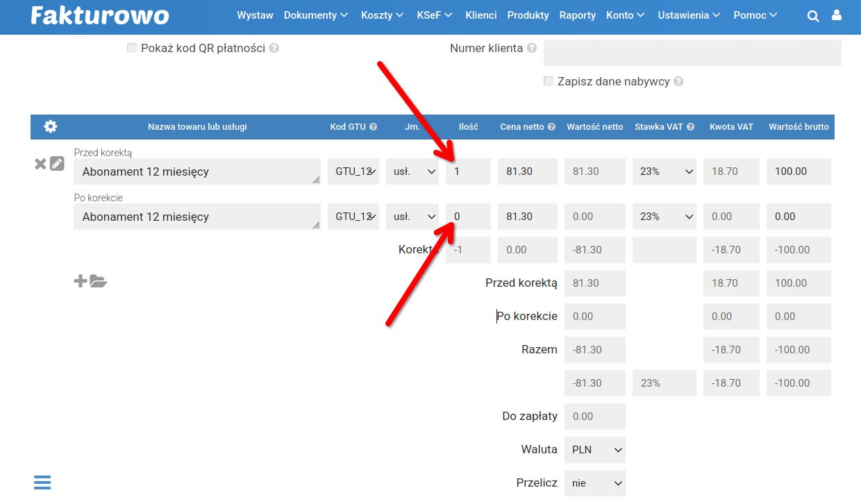
Task: Remove the item row with X icon
Action: [x=40, y=164]
